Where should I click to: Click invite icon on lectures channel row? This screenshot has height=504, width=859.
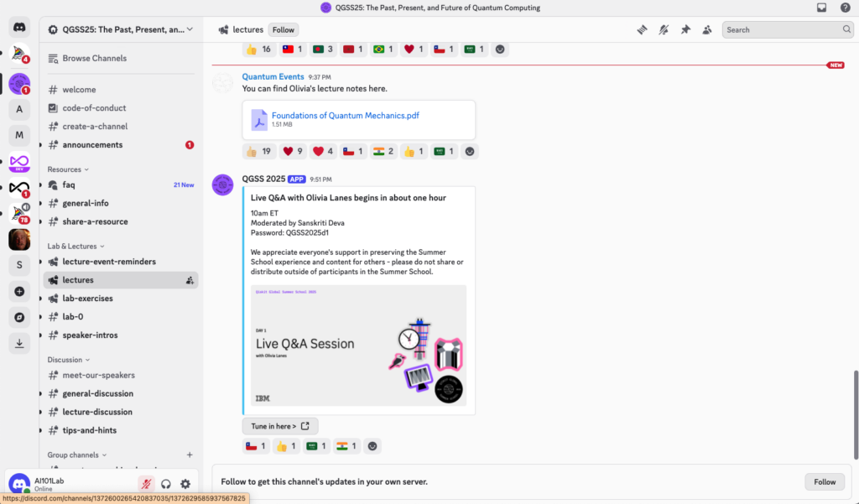click(x=190, y=280)
